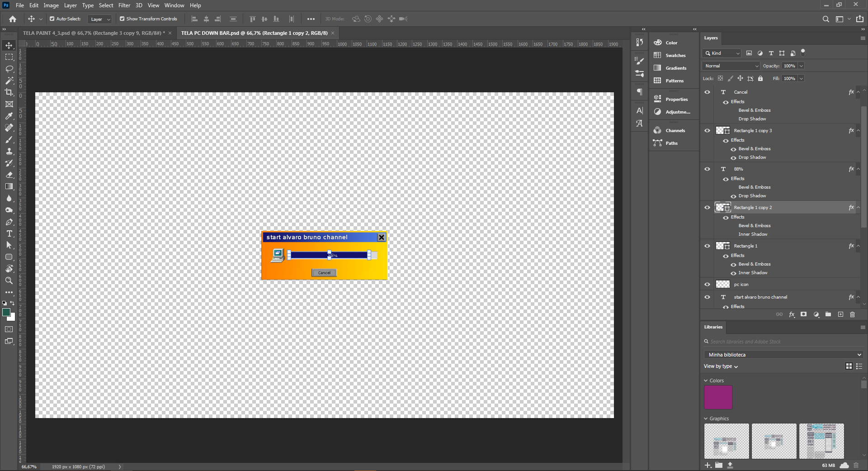This screenshot has height=471, width=868.
Task: Open the Image menu
Action: [x=51, y=5]
